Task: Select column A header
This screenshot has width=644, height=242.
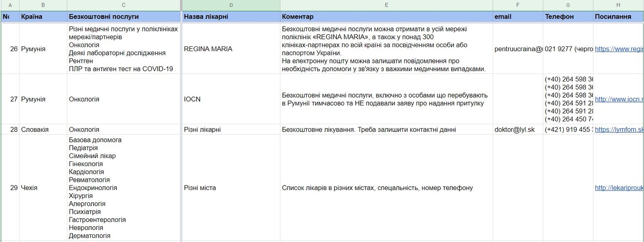Action: tap(10, 5)
